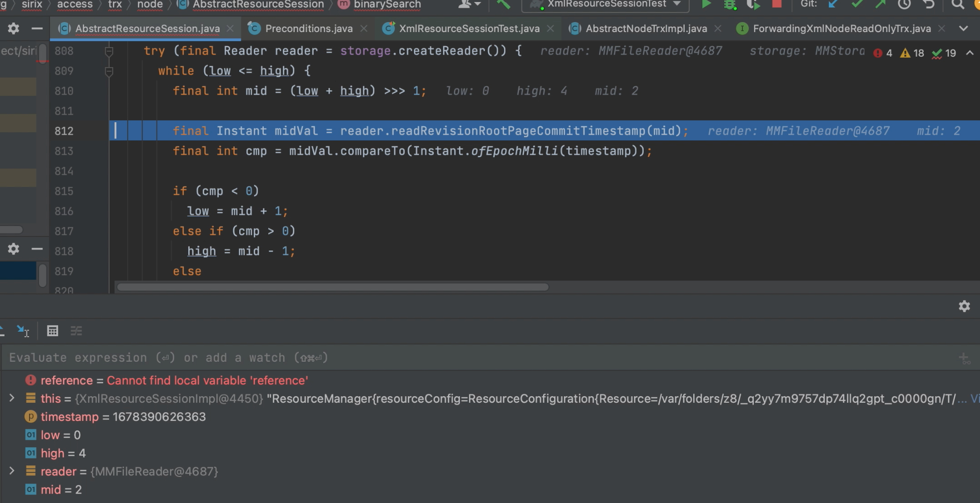Show hidden editor tabs chevron

pyautogui.click(x=963, y=29)
